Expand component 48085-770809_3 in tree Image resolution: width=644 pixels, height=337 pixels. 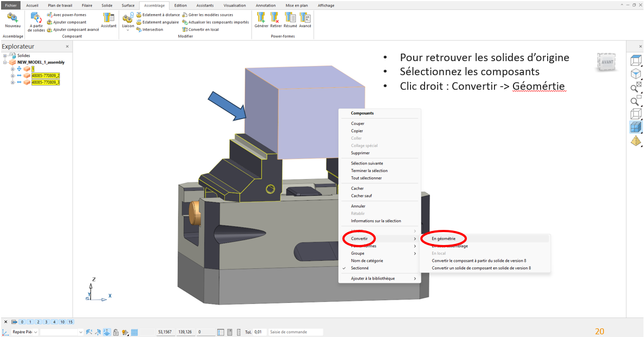pos(12,82)
